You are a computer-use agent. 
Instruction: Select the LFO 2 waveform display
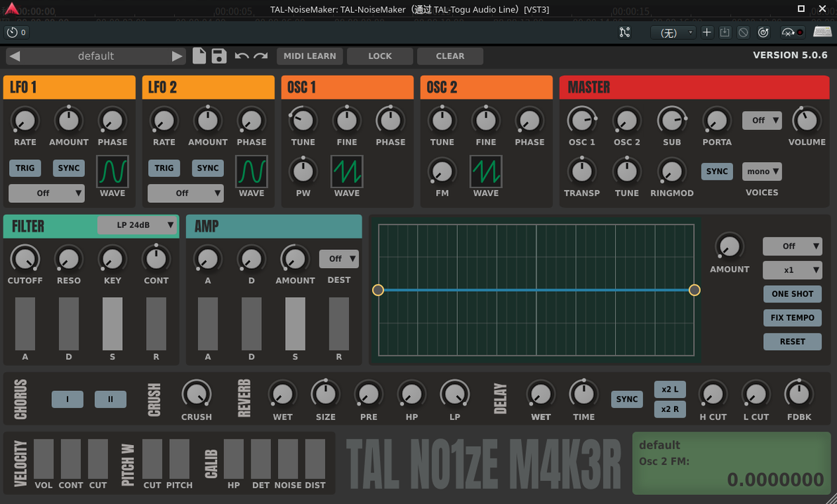[251, 171]
